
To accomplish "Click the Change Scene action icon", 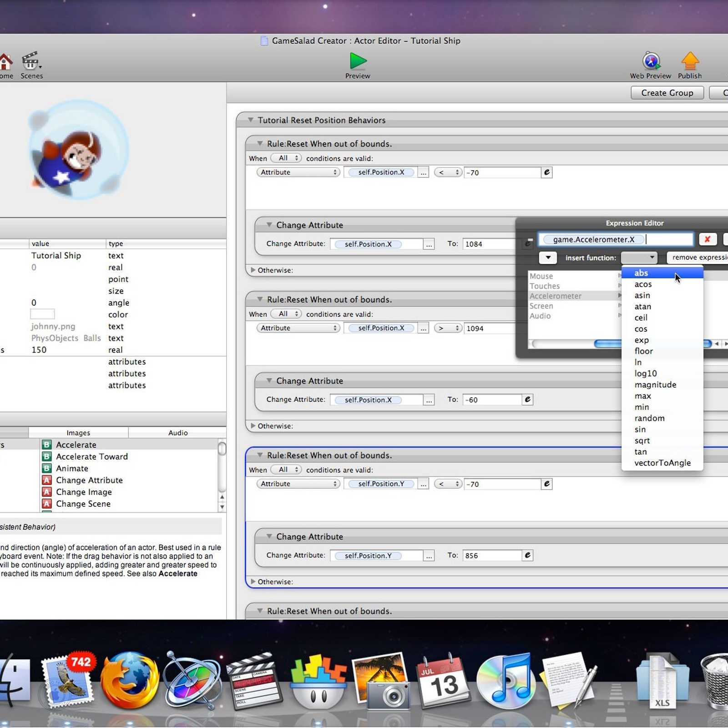I will coord(46,504).
